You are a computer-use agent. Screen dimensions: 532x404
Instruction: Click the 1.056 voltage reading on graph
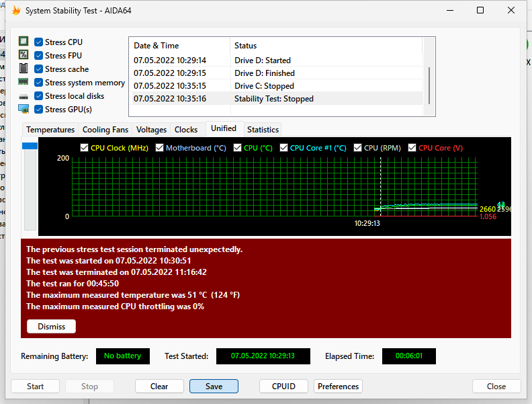[x=488, y=216]
